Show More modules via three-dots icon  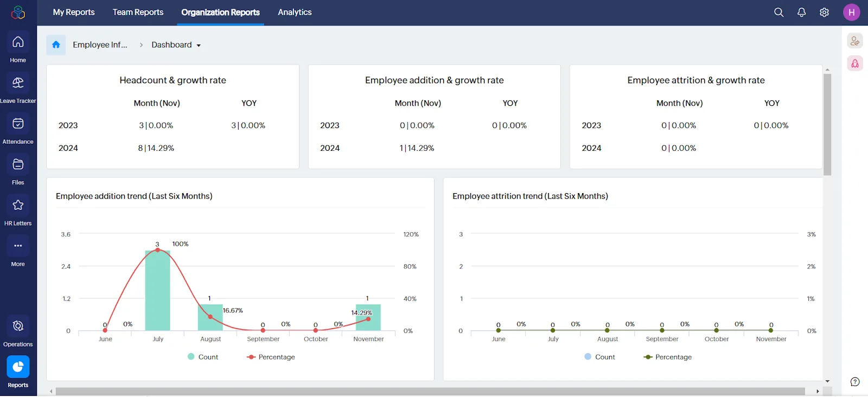click(18, 246)
